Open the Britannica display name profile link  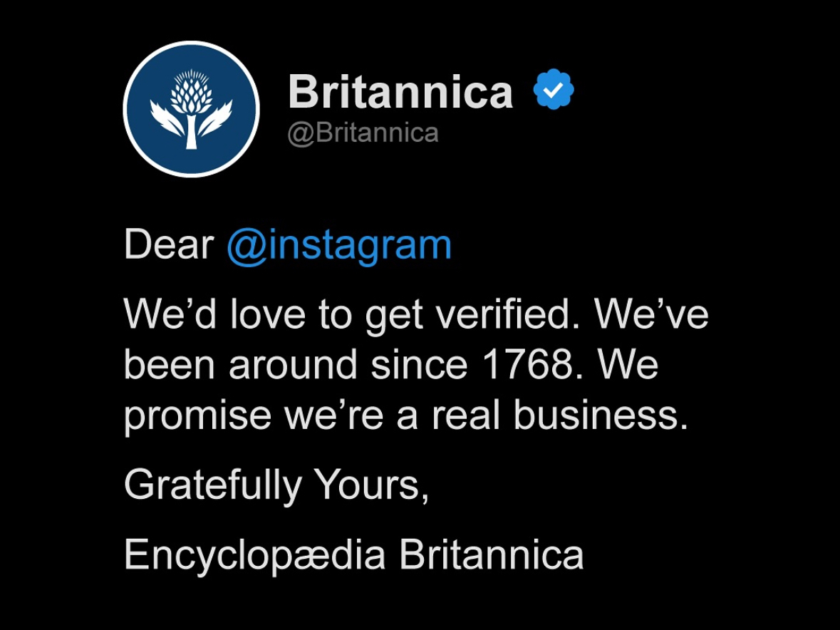(400, 92)
